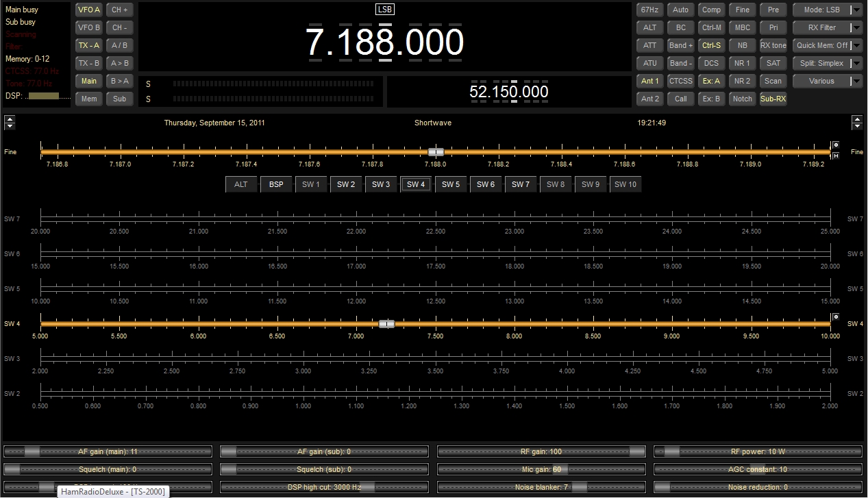Switch to the SW 5 band tab
This screenshot has height=498, width=868.
(451, 184)
